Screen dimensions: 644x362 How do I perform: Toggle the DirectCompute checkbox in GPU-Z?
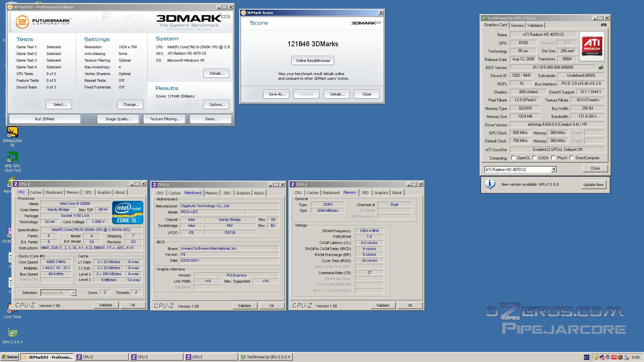(572, 158)
